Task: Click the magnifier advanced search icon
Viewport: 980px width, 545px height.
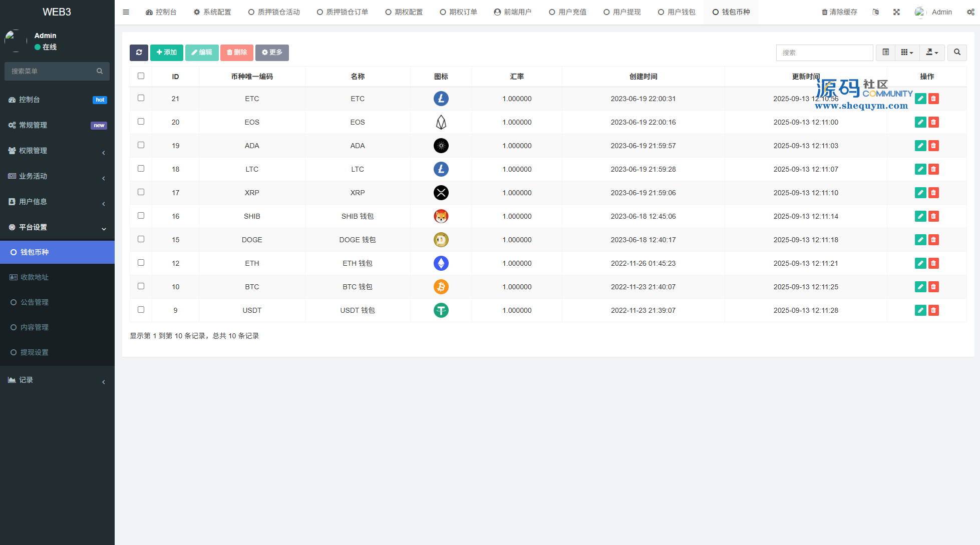Action: click(x=957, y=53)
